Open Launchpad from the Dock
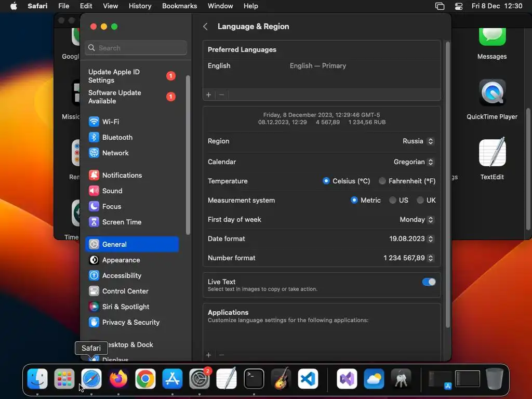This screenshot has width=532, height=399. click(64, 378)
